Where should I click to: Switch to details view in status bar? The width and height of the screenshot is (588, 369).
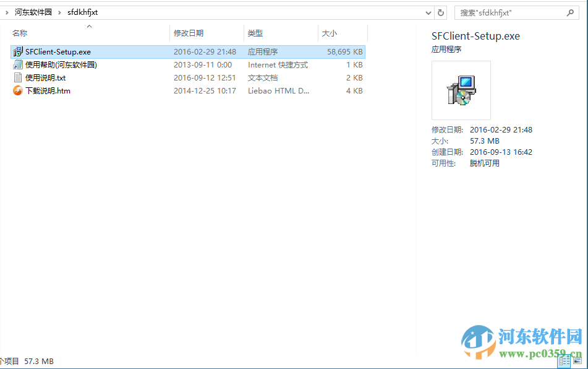(x=565, y=361)
